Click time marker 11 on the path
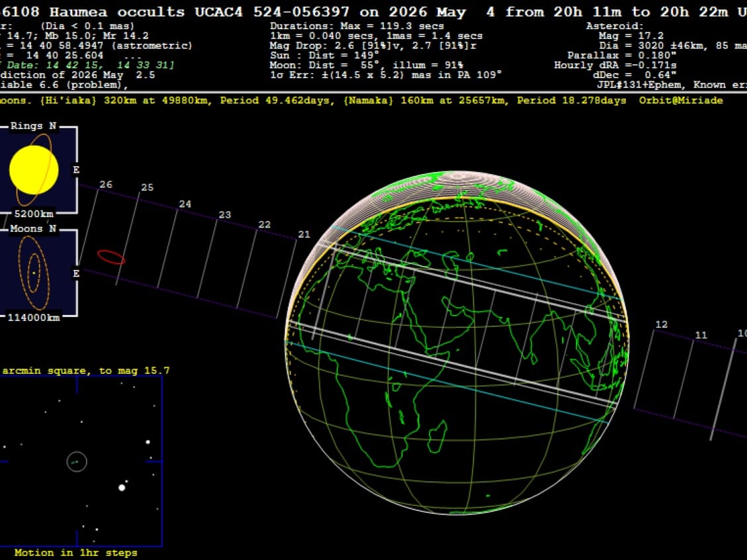Screen dimensions: 747x560 (x=701, y=335)
